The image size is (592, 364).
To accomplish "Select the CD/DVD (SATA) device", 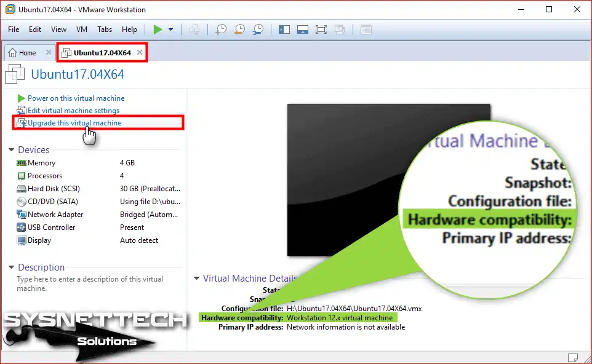I will [x=99, y=202].
